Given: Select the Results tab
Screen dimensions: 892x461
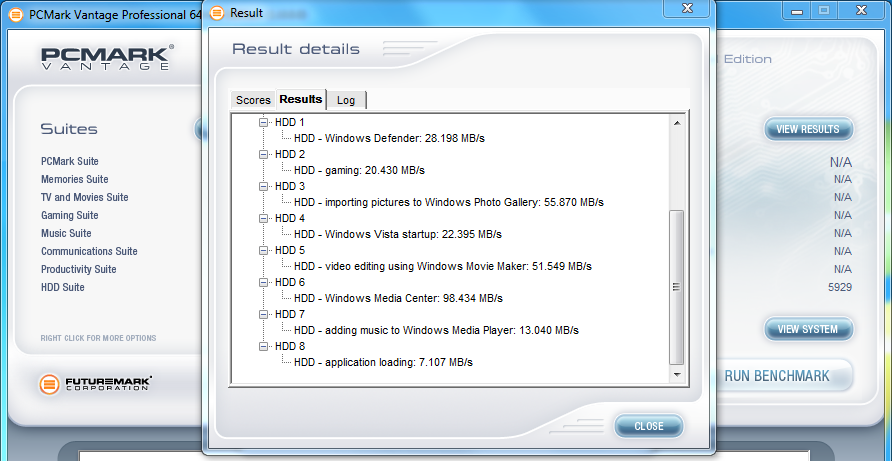Looking at the screenshot, I should click(301, 99).
